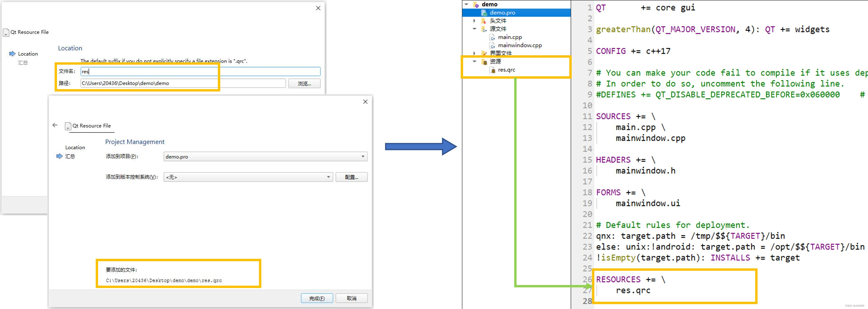Click the Qt Resource File icon in the Project Management dialog

tap(68, 126)
